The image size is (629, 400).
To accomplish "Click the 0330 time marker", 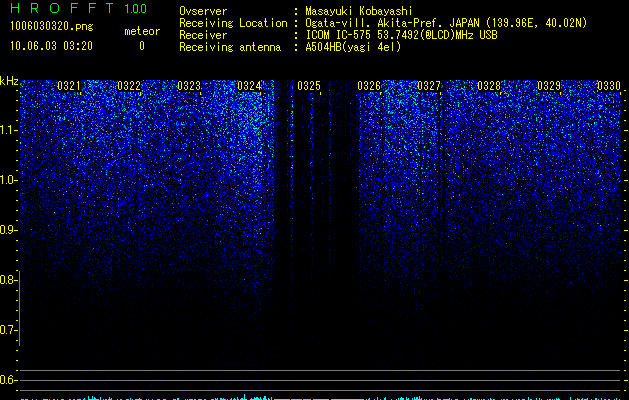I will point(609,86).
